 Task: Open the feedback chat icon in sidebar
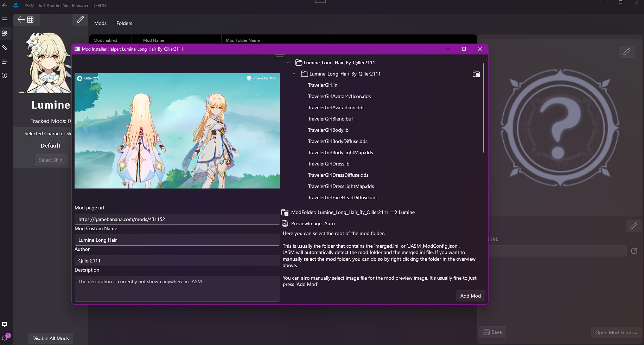pos(5,324)
